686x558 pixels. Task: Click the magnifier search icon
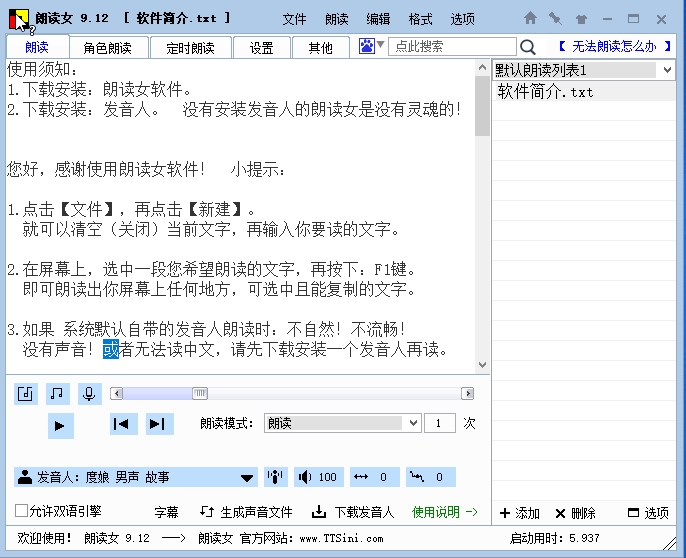point(528,47)
